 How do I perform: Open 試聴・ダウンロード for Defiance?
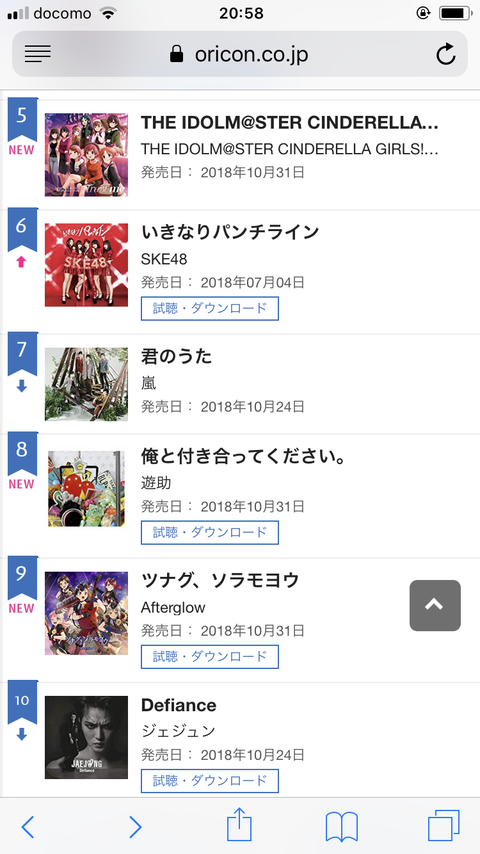(210, 780)
